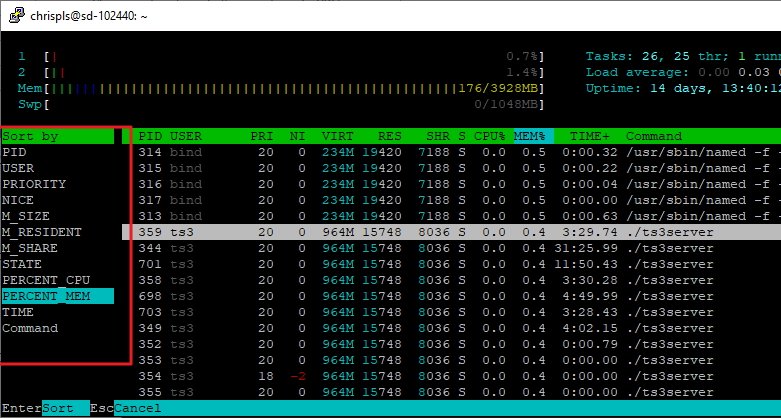Viewport: 781px width, 418px height.
Task: Select USER sort option
Action: [18, 168]
